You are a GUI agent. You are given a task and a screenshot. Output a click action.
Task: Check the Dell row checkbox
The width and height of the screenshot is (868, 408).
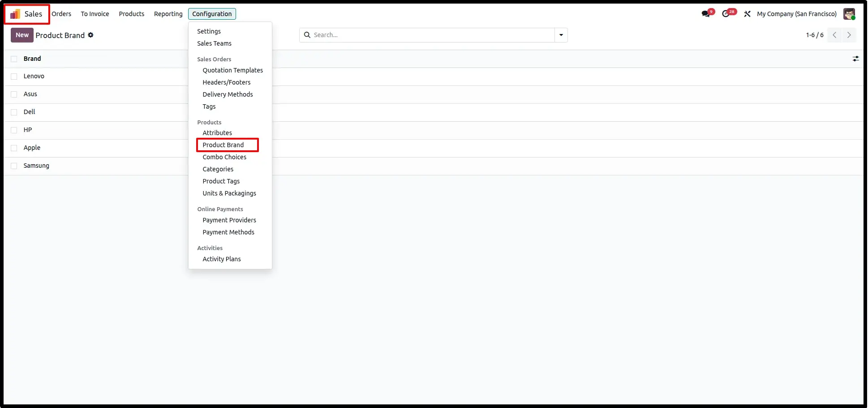[14, 112]
